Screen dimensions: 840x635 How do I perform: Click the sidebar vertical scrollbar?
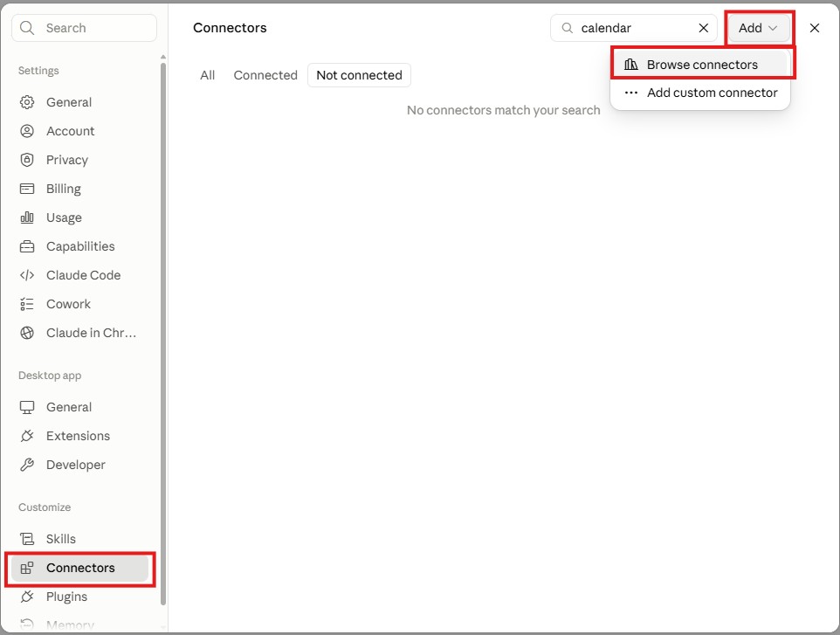(163, 332)
